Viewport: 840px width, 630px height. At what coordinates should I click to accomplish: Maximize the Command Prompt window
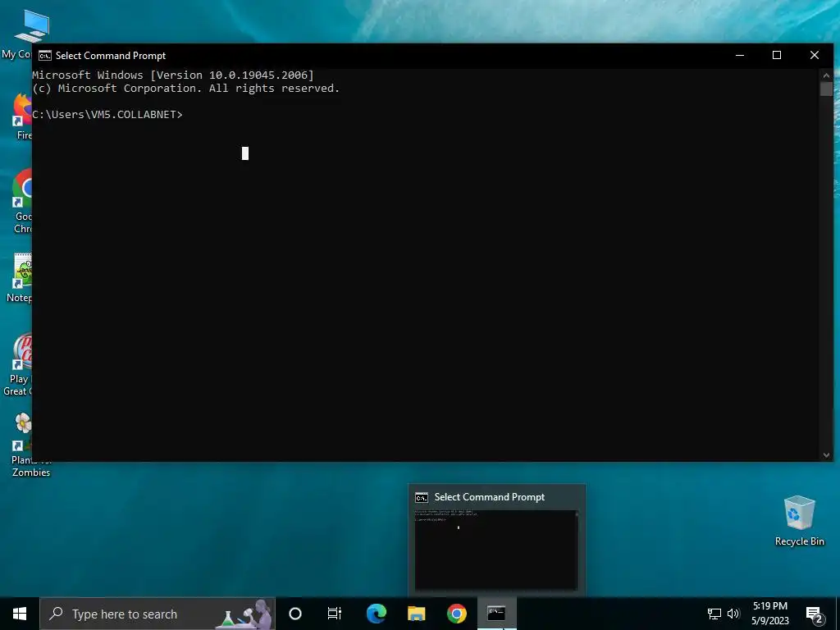coord(777,55)
